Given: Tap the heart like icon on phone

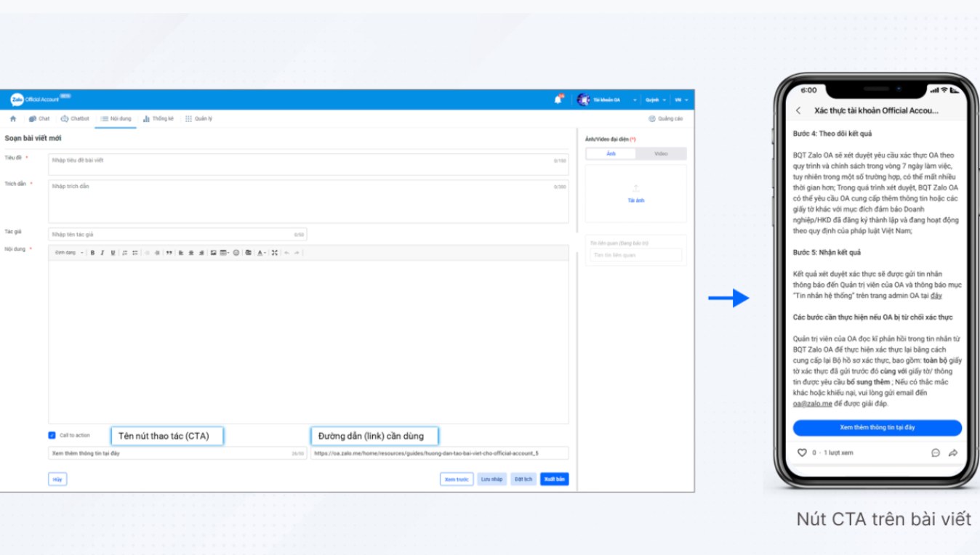Looking at the screenshot, I should point(802,453).
